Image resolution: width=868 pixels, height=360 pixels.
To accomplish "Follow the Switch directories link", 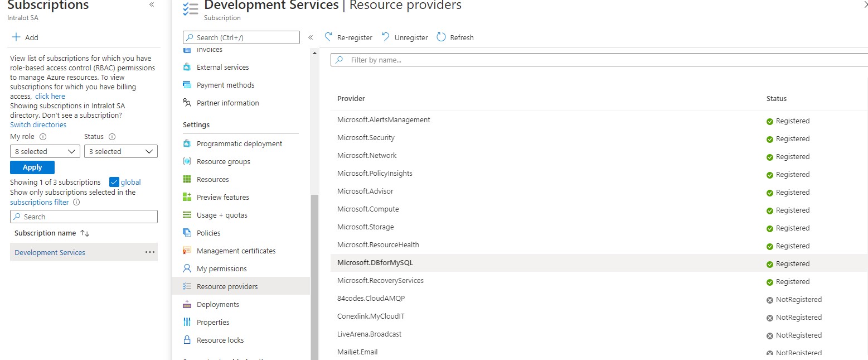I will (x=38, y=124).
